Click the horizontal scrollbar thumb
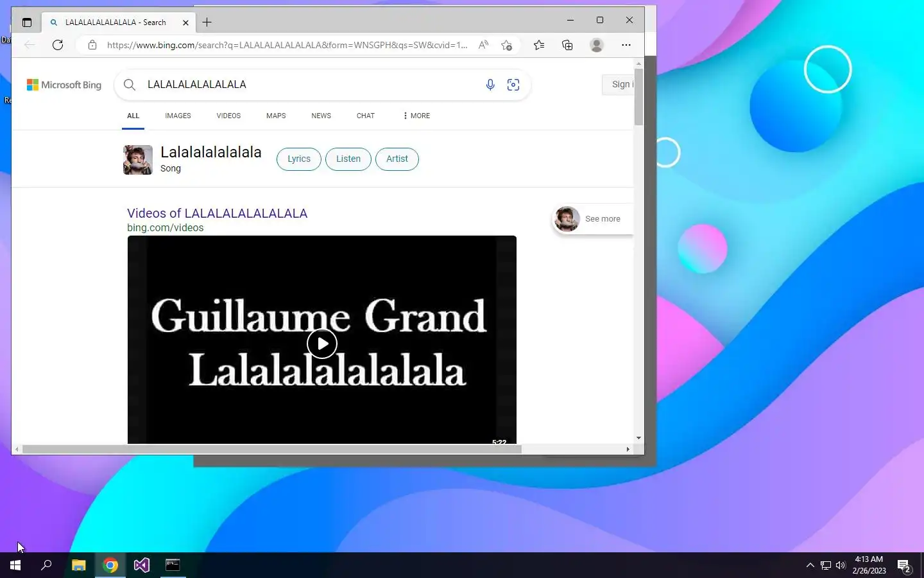Screen dimensions: 924x578 coord(272,449)
